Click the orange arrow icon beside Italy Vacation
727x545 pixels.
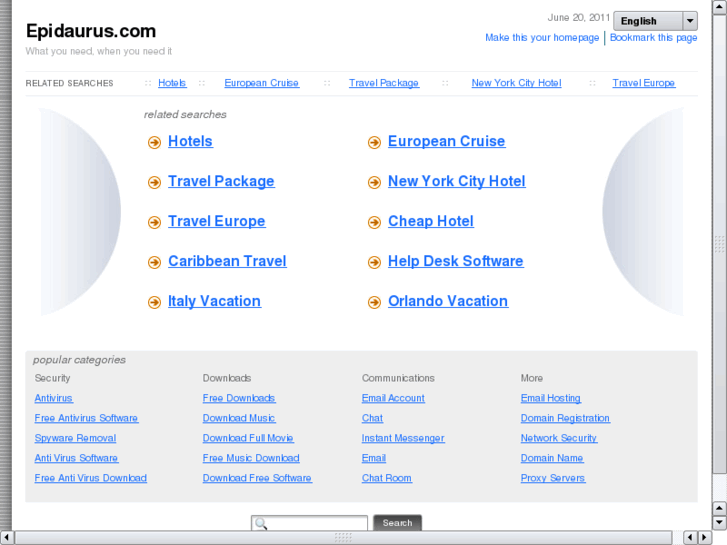pyautogui.click(x=154, y=302)
